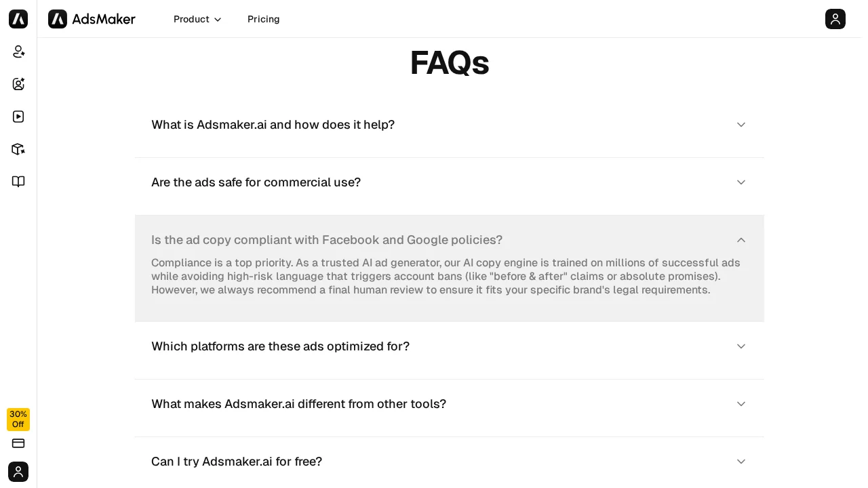Collapse the Facebook and Google policies question

pyautogui.click(x=327, y=240)
